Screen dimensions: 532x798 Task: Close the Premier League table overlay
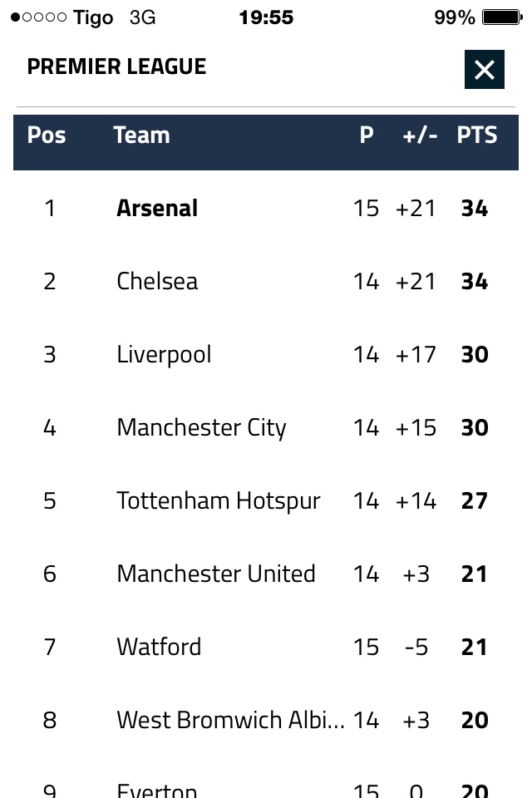click(484, 70)
